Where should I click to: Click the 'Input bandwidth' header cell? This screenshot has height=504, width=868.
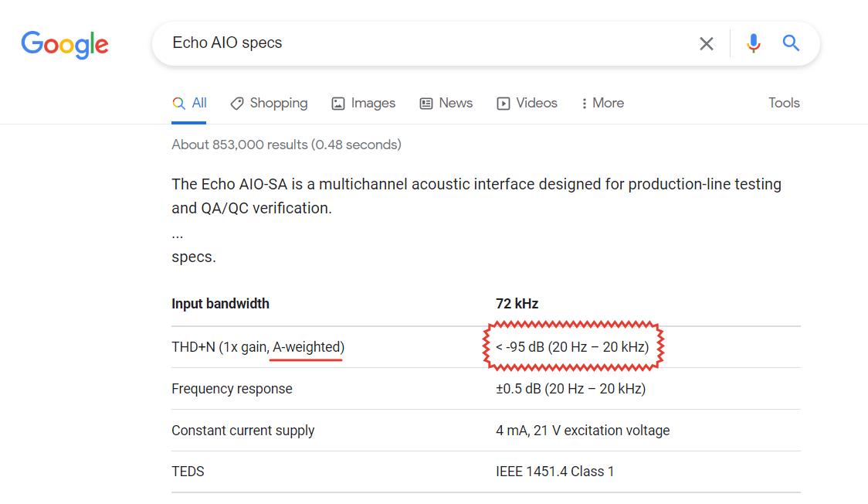click(x=220, y=304)
